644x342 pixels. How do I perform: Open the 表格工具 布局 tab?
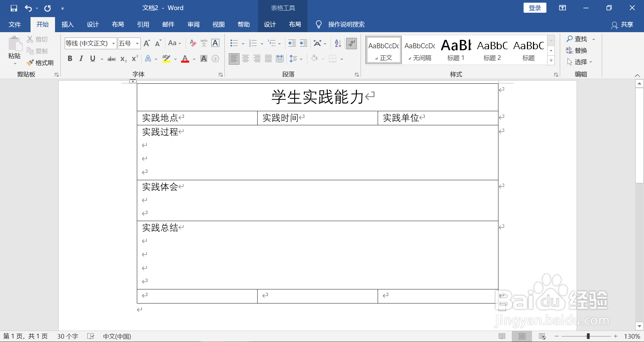[295, 24]
